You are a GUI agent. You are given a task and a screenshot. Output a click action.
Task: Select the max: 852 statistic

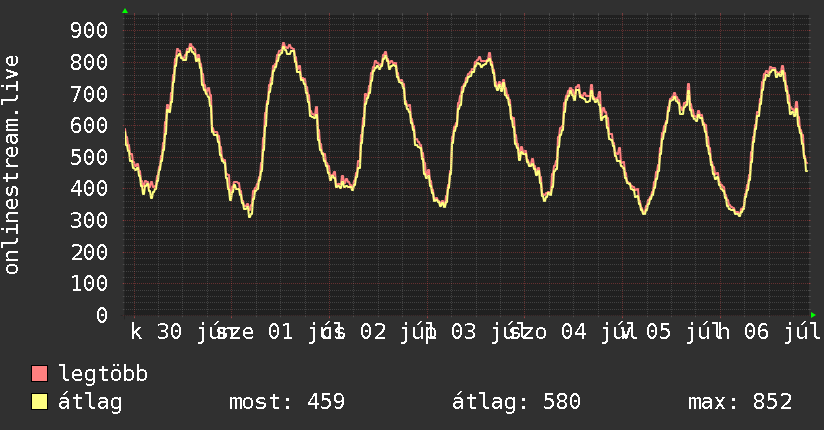point(740,402)
